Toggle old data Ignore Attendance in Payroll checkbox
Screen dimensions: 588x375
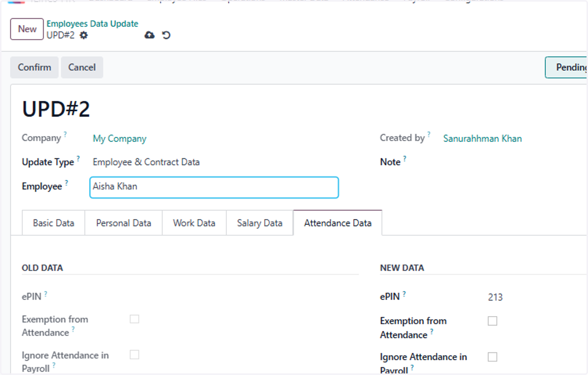point(134,355)
